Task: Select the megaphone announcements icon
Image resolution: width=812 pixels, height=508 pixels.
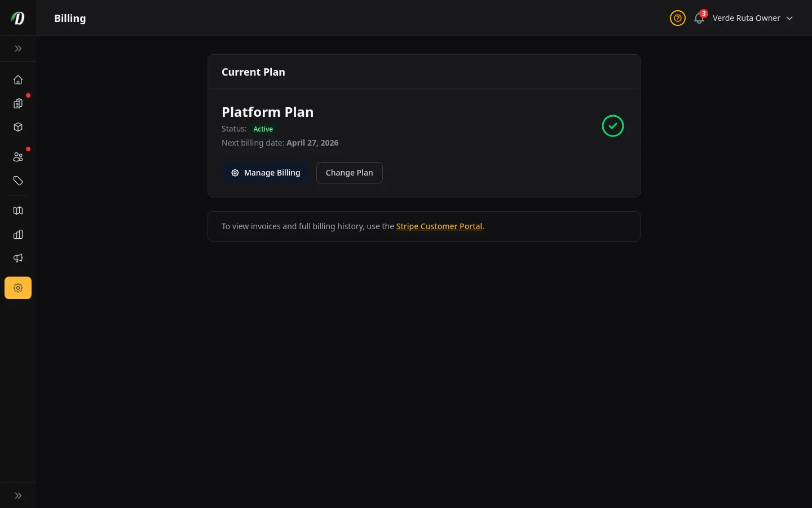Action: [x=18, y=258]
